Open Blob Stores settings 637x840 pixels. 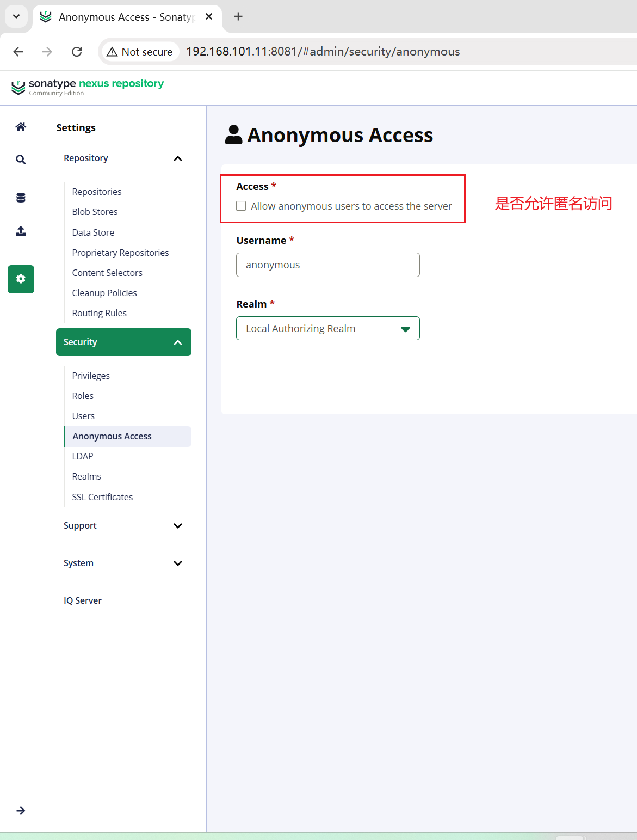coord(95,212)
